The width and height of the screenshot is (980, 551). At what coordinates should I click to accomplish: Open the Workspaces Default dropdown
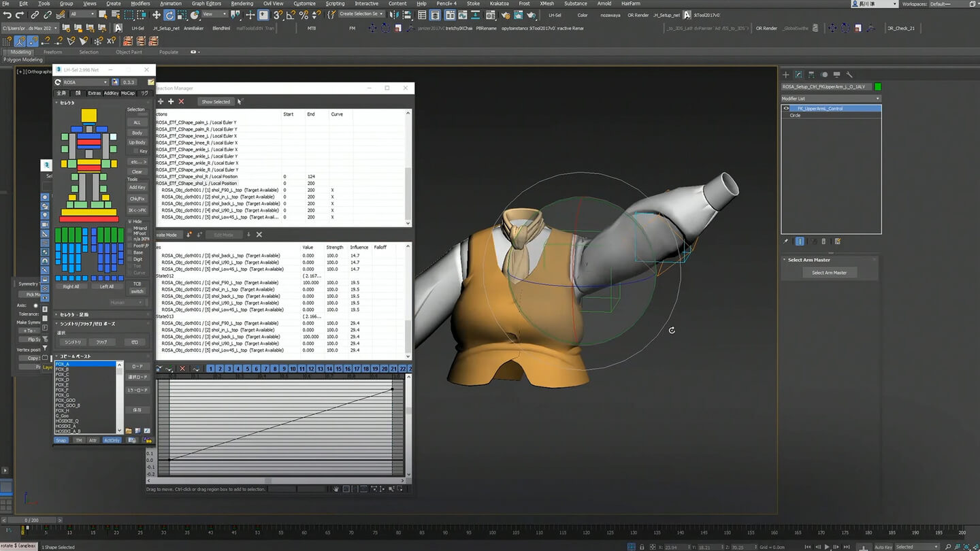pyautogui.click(x=953, y=3)
